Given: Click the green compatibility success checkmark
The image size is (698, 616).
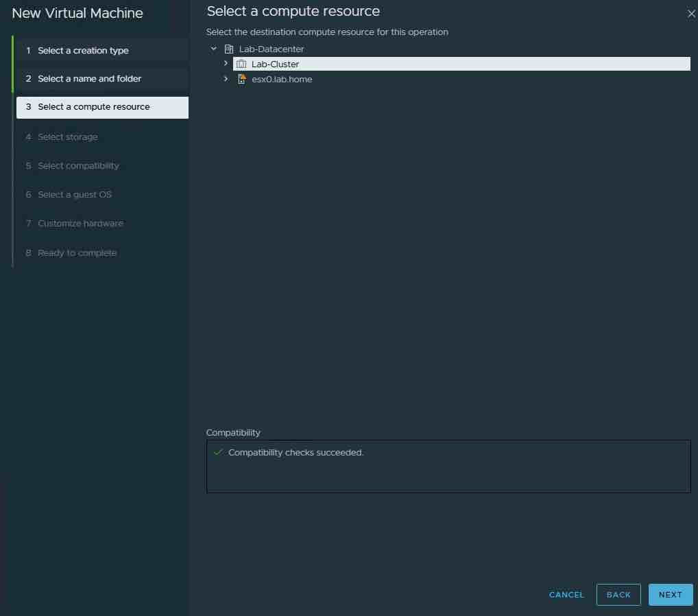Looking at the screenshot, I should coord(218,453).
